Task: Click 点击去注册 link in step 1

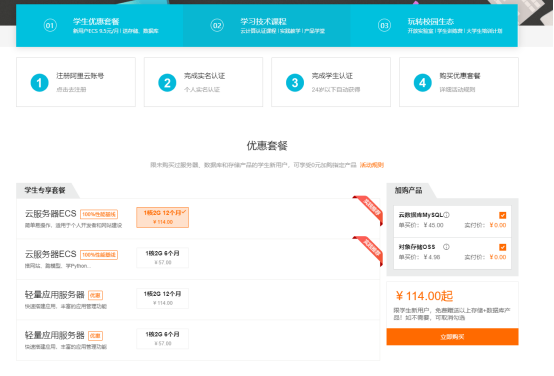Action: pyautogui.click(x=71, y=89)
